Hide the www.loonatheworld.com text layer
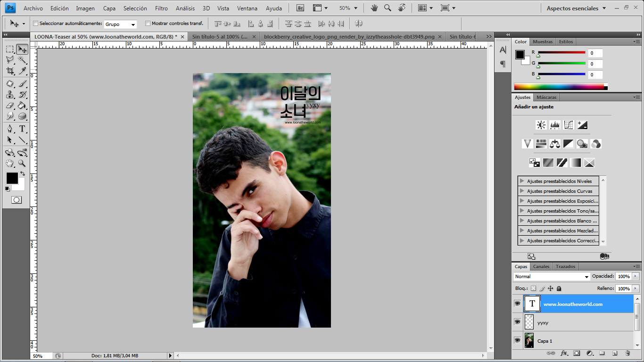 tap(517, 304)
